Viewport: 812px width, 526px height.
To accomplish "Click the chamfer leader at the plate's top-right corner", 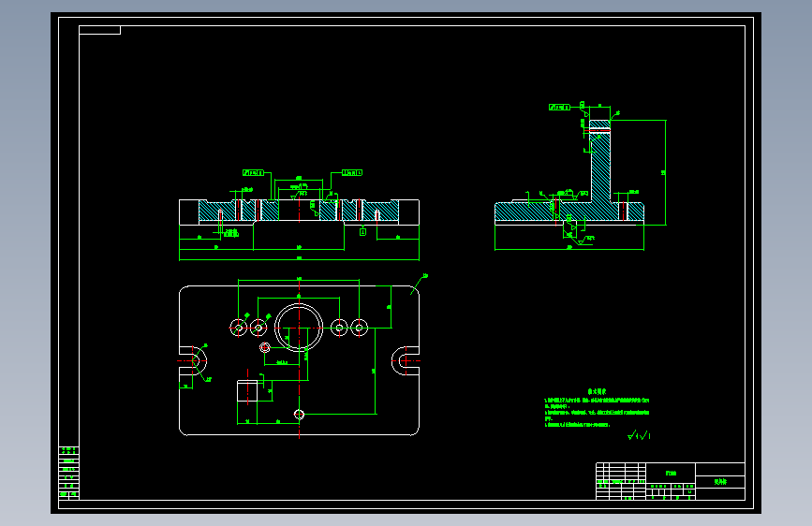I will 419,285.
